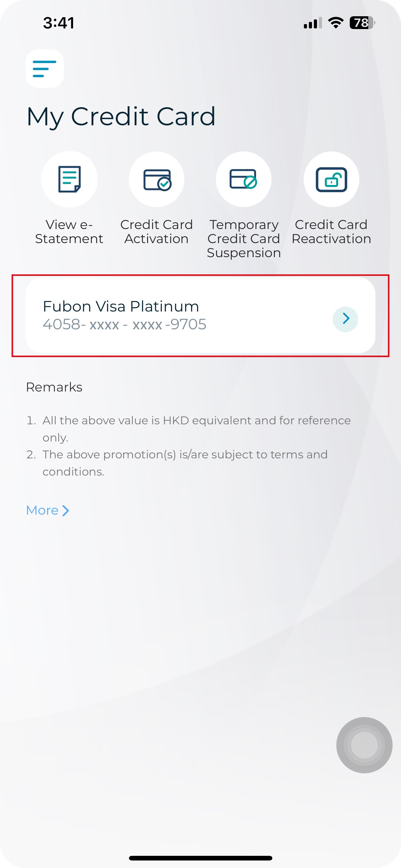
Task: Select the card-with-checkmark activation icon
Action: coord(156,179)
